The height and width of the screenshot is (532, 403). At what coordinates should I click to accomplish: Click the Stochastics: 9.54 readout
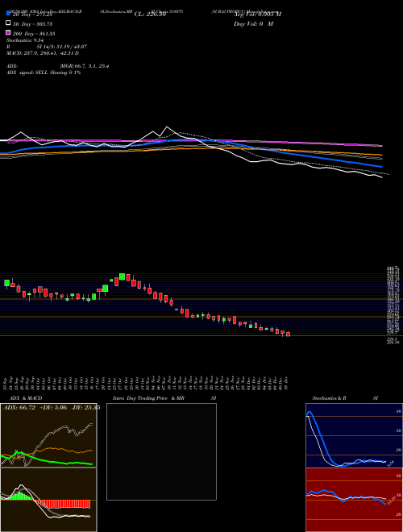(25, 40)
